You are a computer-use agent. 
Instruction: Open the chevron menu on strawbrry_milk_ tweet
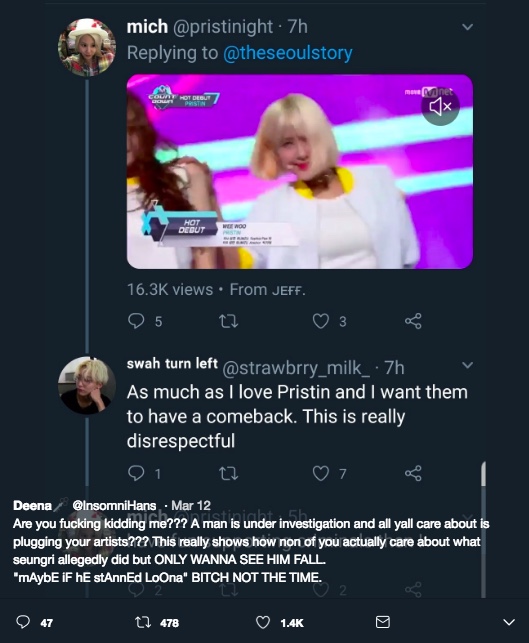pos(467,365)
